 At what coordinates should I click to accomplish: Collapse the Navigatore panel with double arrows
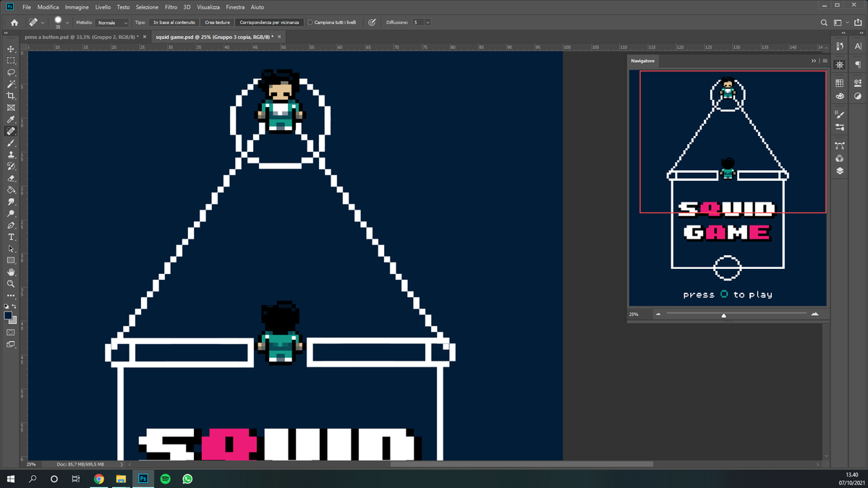814,61
